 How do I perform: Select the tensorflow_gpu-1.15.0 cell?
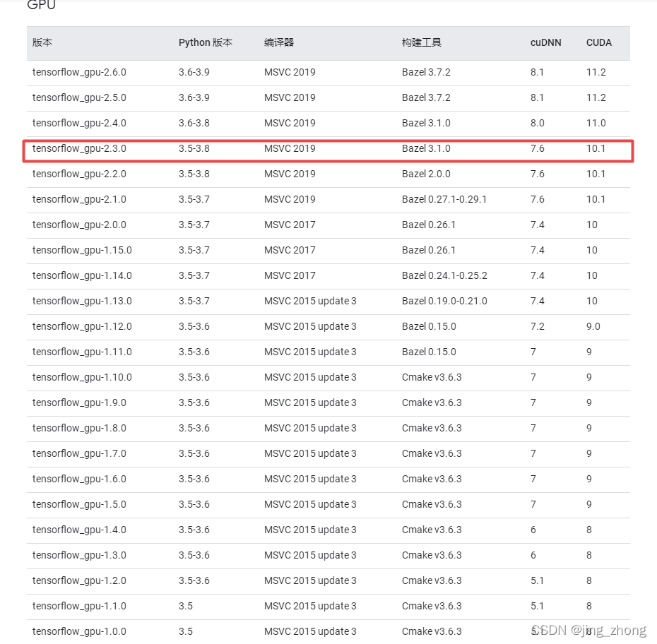[82, 251]
